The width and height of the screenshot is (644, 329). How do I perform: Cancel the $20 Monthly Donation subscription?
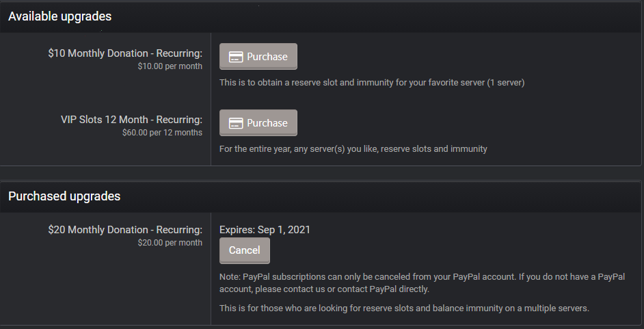[x=244, y=250]
